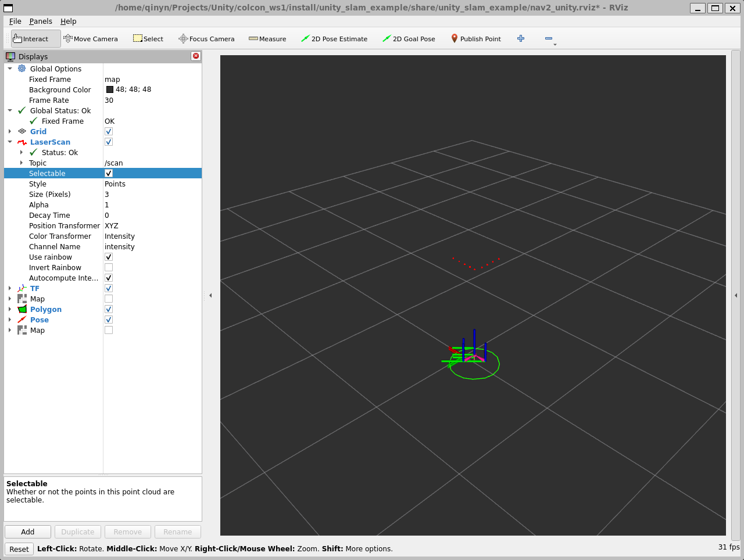Click the LaserScan Status Ok checkmark icon
Viewport: 744px width, 560px height.
(x=34, y=152)
